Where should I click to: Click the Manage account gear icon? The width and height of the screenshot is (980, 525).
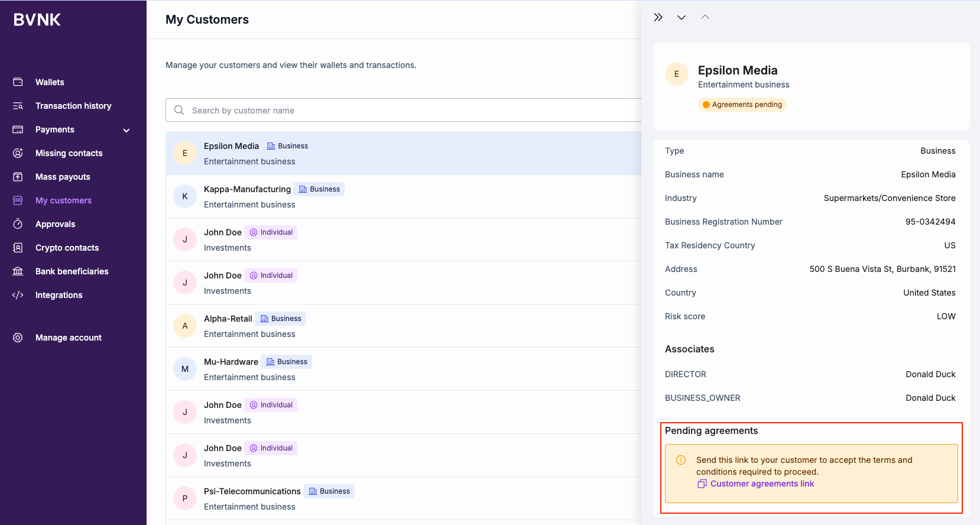(x=18, y=338)
